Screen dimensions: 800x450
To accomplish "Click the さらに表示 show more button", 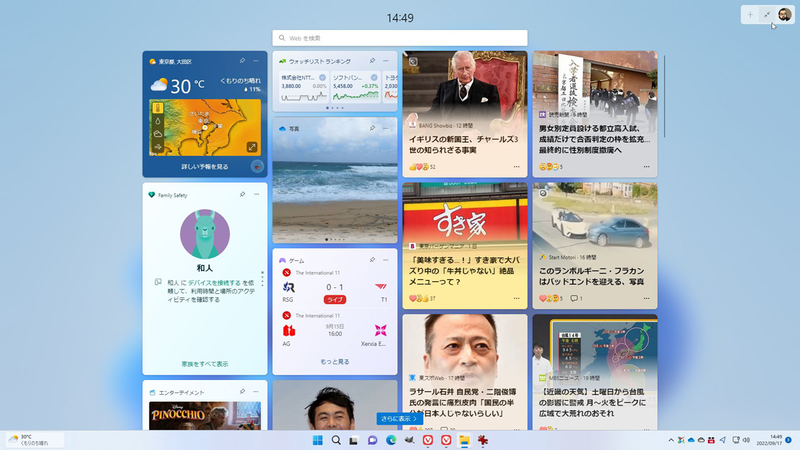I will [x=400, y=418].
